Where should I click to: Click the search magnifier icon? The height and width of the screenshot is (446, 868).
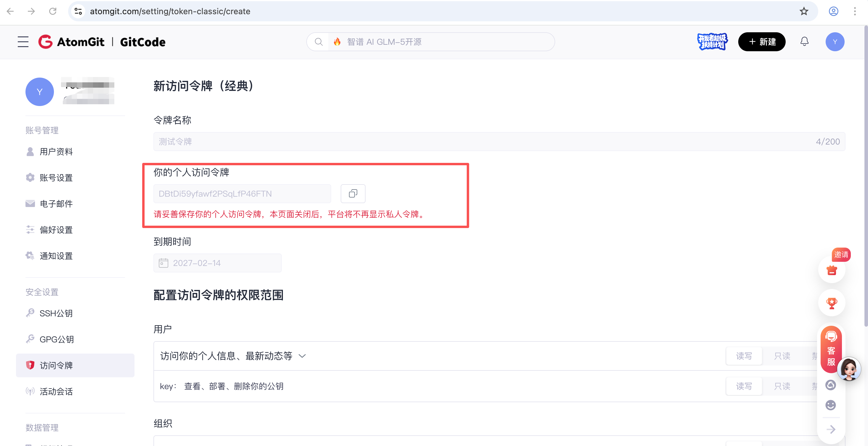[318, 42]
